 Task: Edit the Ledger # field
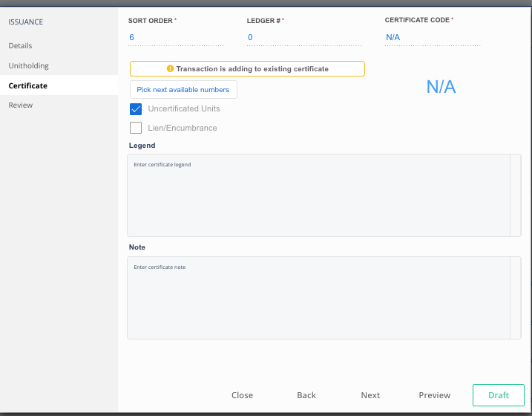[x=304, y=37]
